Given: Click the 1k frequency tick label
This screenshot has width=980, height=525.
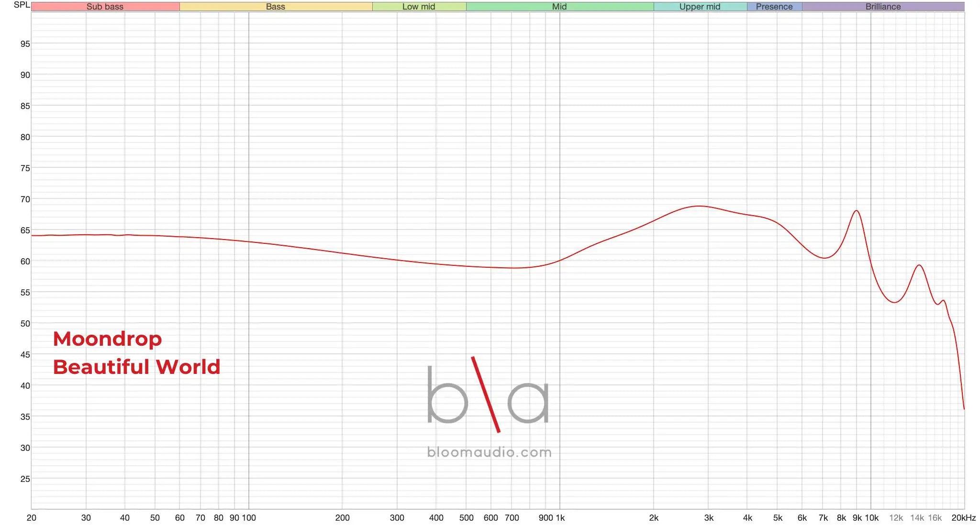Looking at the screenshot, I should 561,518.
